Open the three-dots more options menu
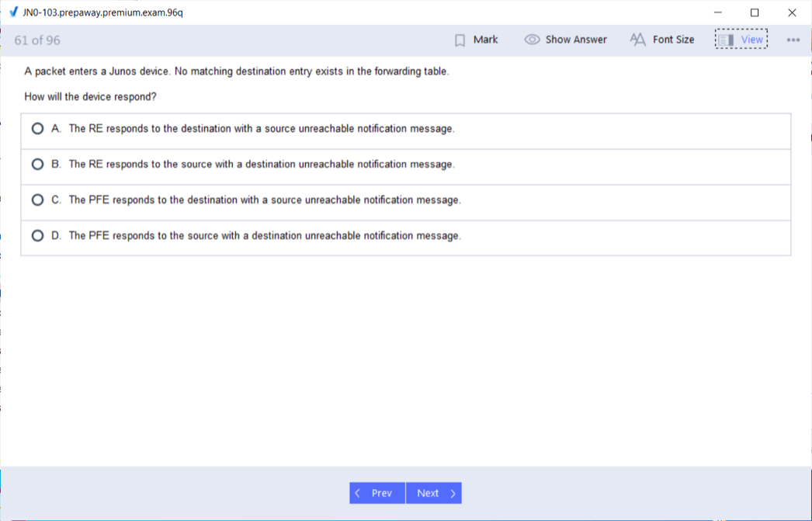The width and height of the screenshot is (812, 521). click(793, 40)
